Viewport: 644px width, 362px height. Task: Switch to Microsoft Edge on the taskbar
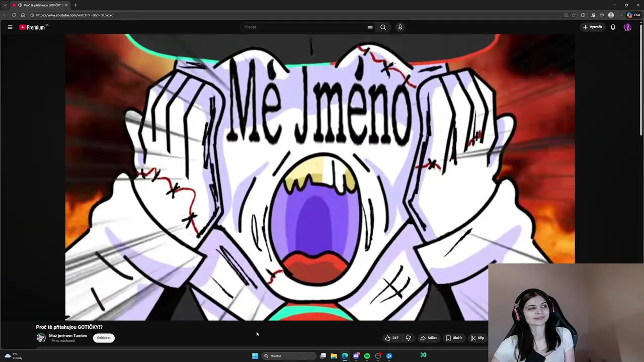345,356
